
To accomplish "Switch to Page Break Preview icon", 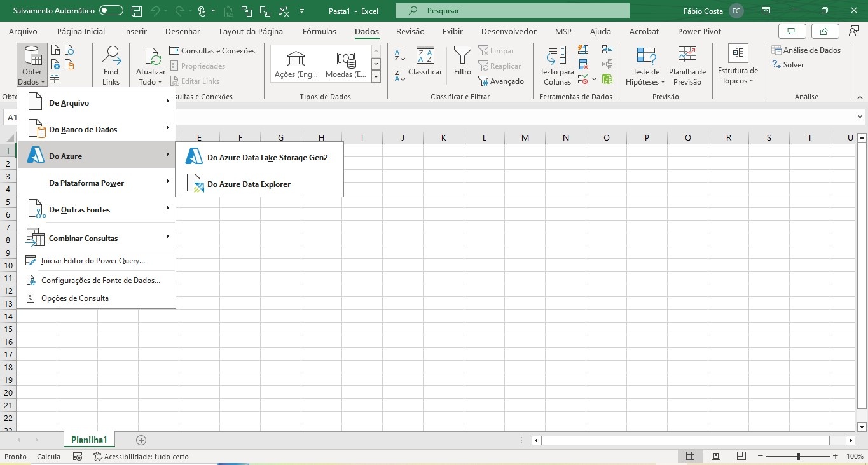I will click(741, 456).
